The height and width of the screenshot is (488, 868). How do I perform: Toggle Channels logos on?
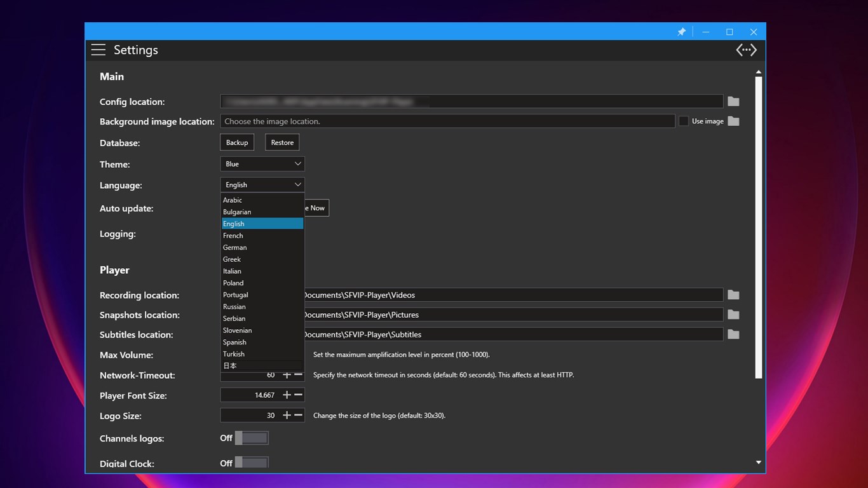pyautogui.click(x=251, y=438)
